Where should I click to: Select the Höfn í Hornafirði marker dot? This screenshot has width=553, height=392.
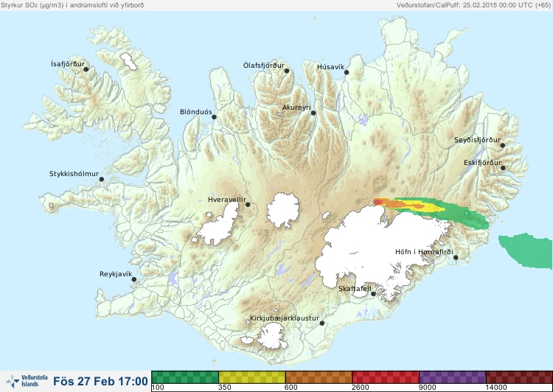pos(456,258)
